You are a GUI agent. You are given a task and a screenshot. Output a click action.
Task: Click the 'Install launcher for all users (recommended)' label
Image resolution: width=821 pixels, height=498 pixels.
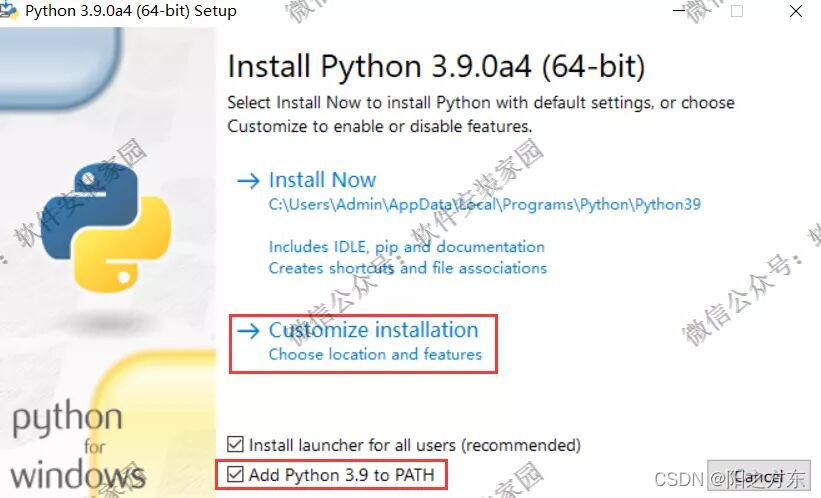point(415,445)
